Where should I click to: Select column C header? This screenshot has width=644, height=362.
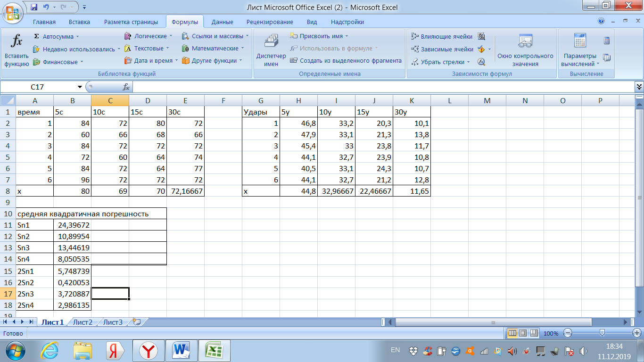pos(110,100)
